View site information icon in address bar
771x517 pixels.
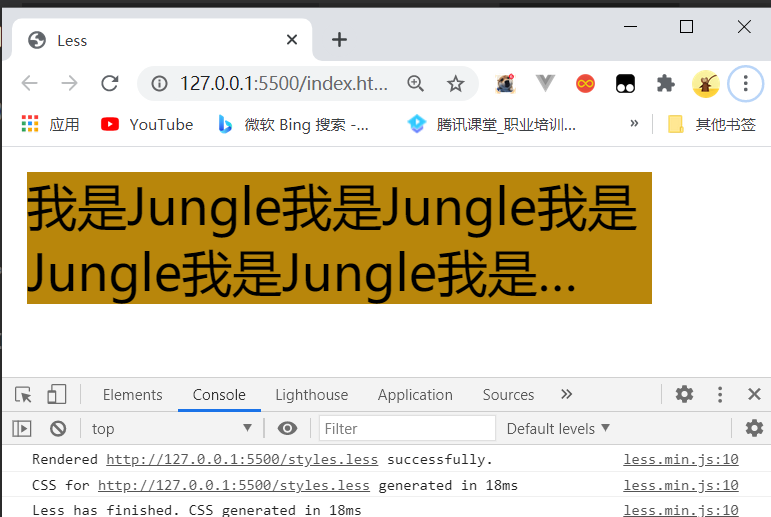pyautogui.click(x=159, y=84)
